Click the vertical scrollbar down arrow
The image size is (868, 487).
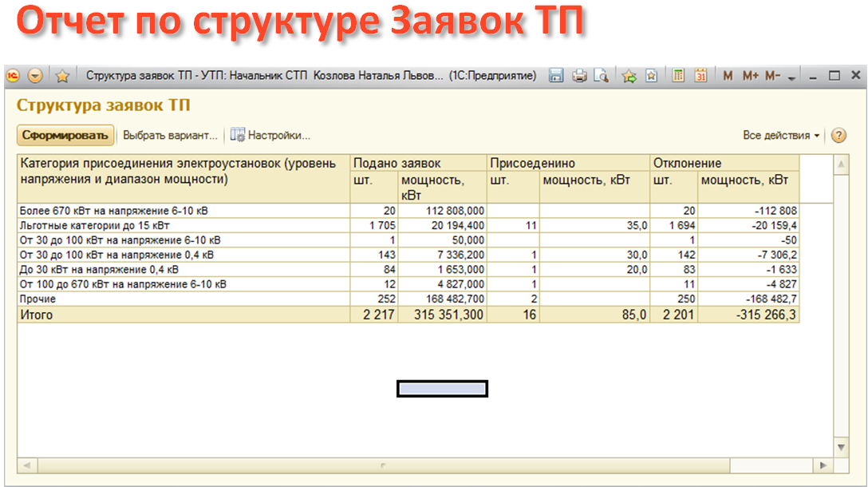coord(841,445)
